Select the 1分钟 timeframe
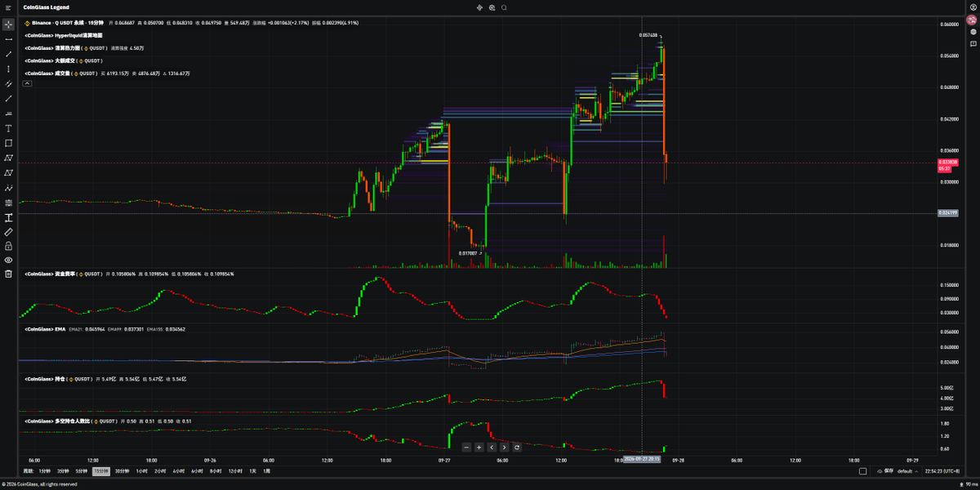Viewport: 980px width, 490px height. tap(45, 471)
